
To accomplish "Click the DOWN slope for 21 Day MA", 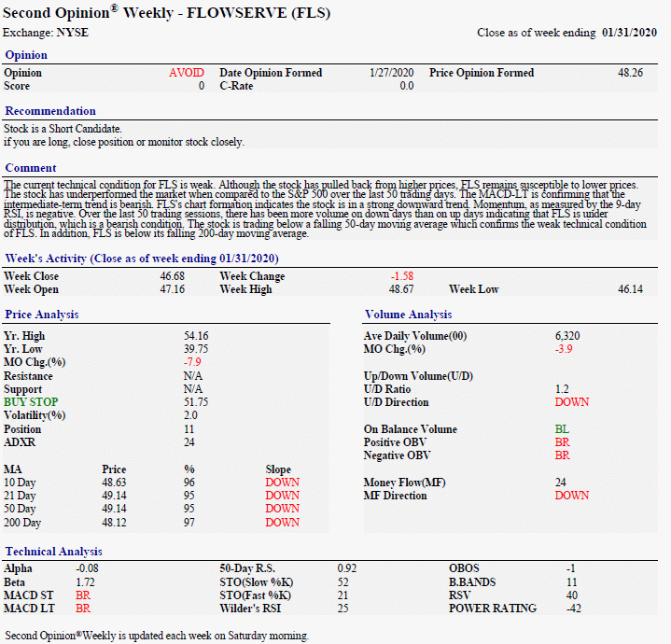I will tap(283, 495).
